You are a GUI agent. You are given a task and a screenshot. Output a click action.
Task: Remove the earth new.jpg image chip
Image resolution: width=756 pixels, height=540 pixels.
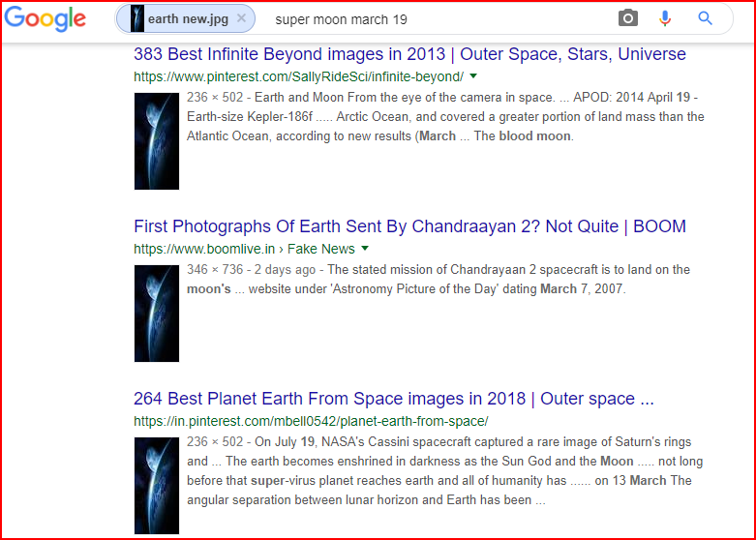242,18
